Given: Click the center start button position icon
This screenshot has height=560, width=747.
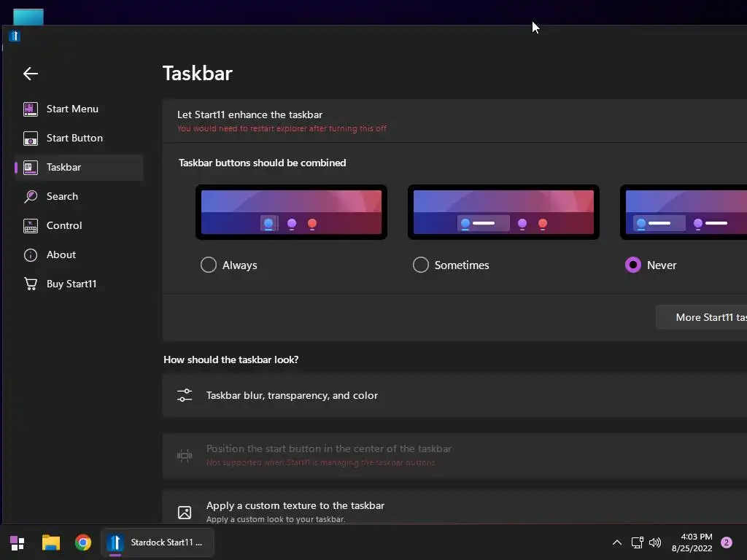Looking at the screenshot, I should click(185, 456).
